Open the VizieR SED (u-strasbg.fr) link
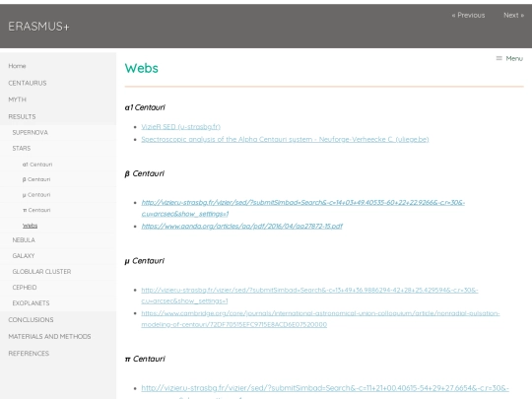 [181, 126]
